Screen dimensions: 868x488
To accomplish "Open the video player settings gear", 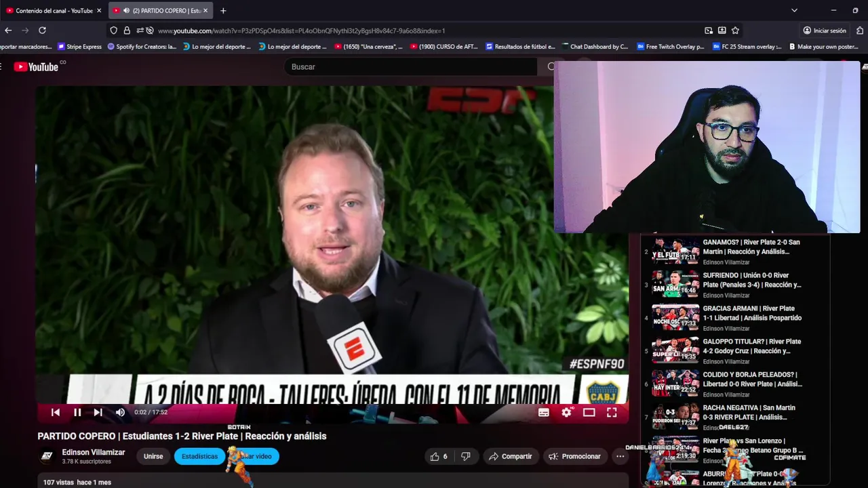I will 567,412.
